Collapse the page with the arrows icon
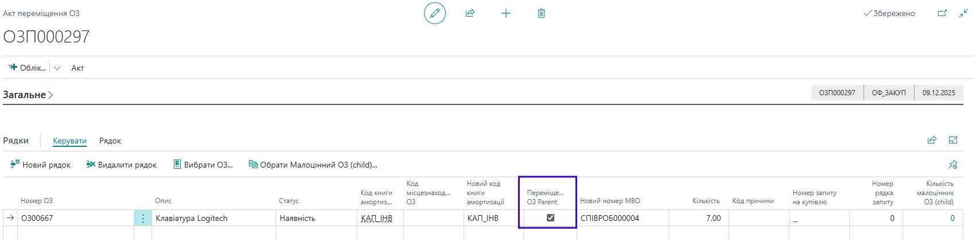The image size is (980, 241). 963,13
